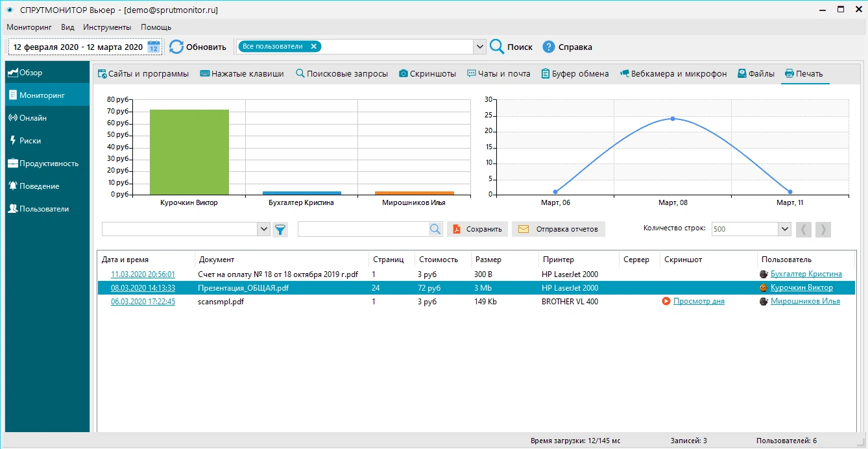Open the Количество строк dropdown
Image resolution: width=868 pixels, height=449 pixels.
784,229
